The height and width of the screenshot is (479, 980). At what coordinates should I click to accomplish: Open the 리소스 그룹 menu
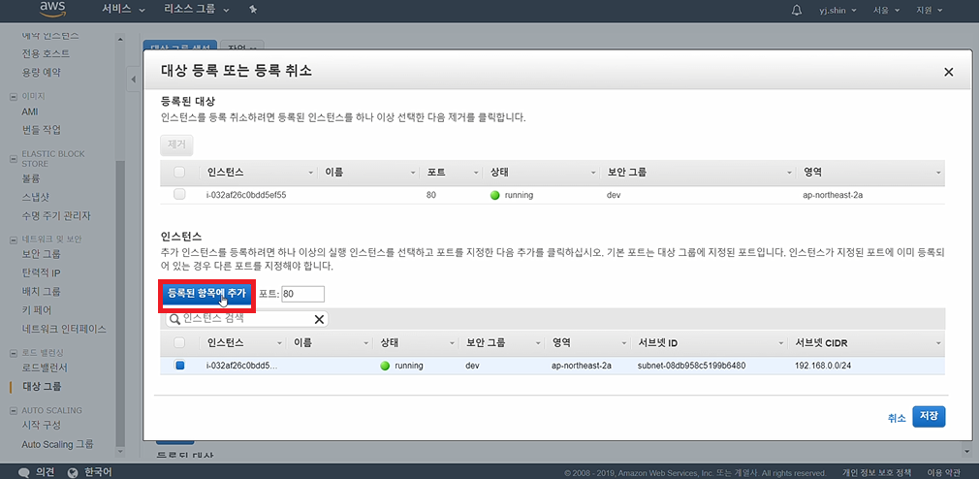pos(196,10)
